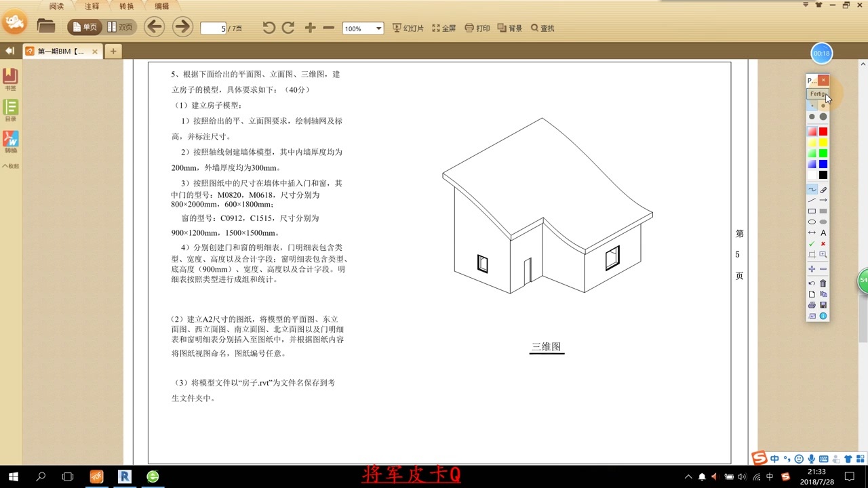
Task: Select the eraser tool
Action: (823, 190)
